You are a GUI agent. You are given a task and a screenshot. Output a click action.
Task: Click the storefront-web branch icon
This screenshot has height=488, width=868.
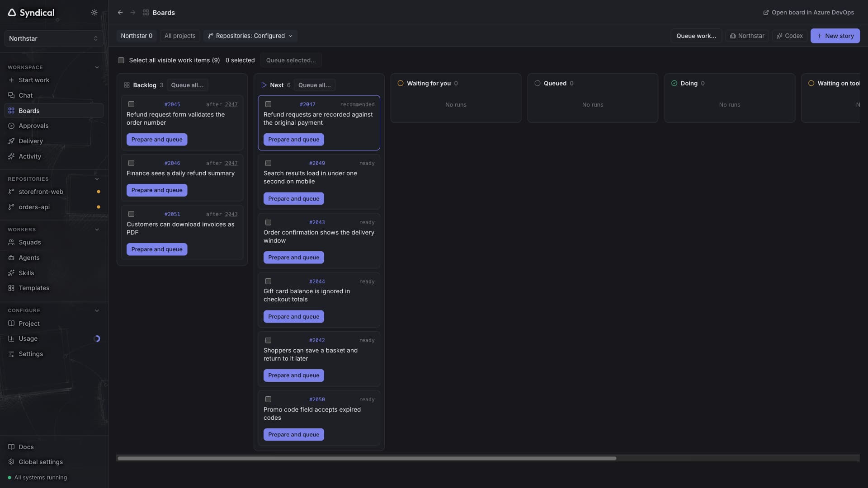coord(11,192)
